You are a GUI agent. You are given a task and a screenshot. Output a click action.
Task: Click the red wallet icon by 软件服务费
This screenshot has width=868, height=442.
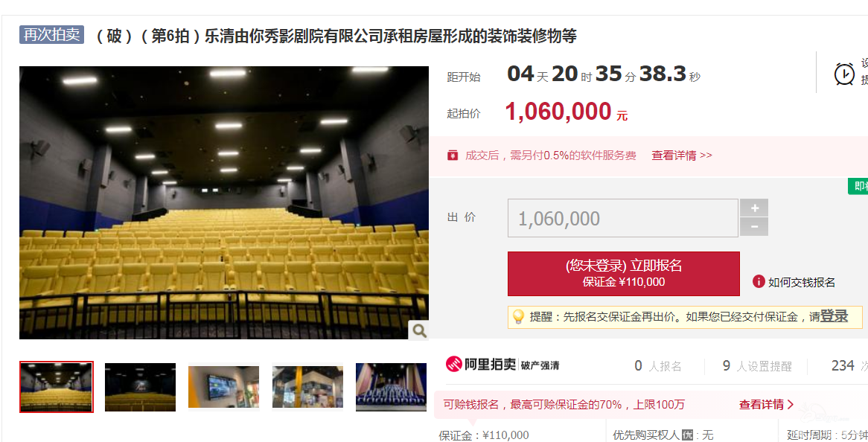point(453,156)
